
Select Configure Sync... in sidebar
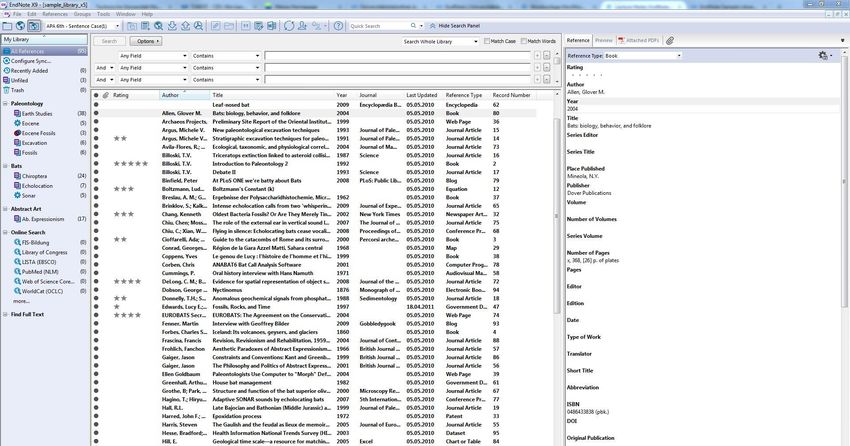click(31, 61)
